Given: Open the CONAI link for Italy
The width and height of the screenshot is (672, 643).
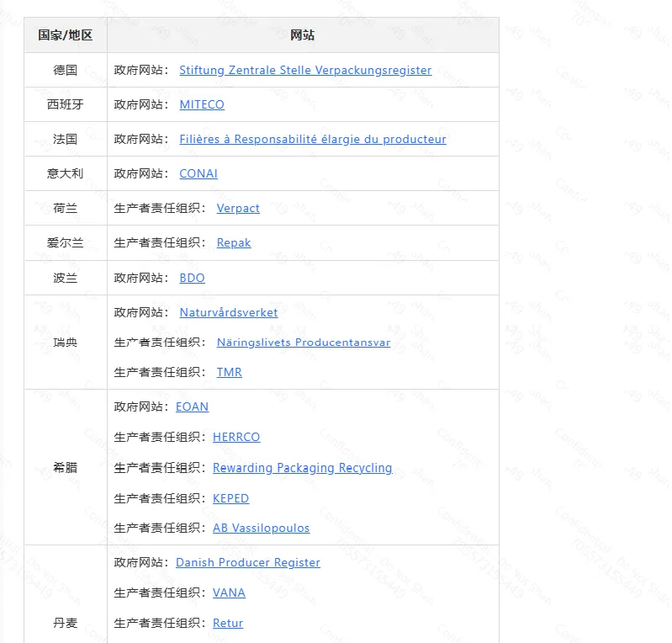Looking at the screenshot, I should click(x=198, y=174).
